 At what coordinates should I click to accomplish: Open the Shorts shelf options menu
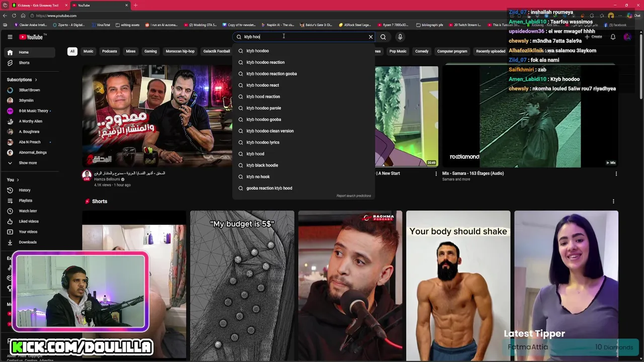(x=613, y=202)
